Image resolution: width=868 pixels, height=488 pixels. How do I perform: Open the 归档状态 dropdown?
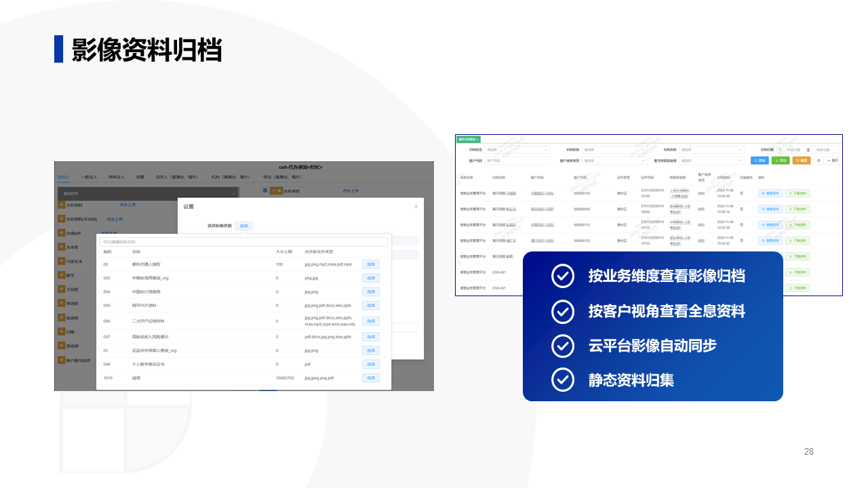[517, 150]
